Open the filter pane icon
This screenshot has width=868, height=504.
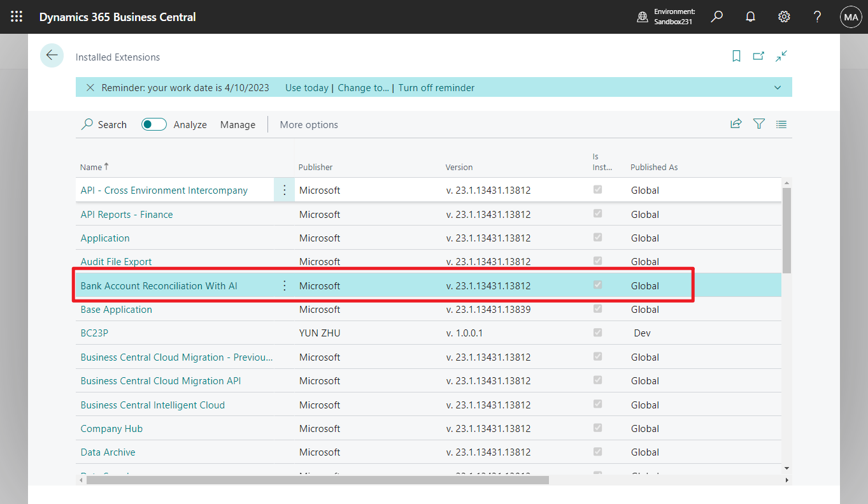pos(758,124)
